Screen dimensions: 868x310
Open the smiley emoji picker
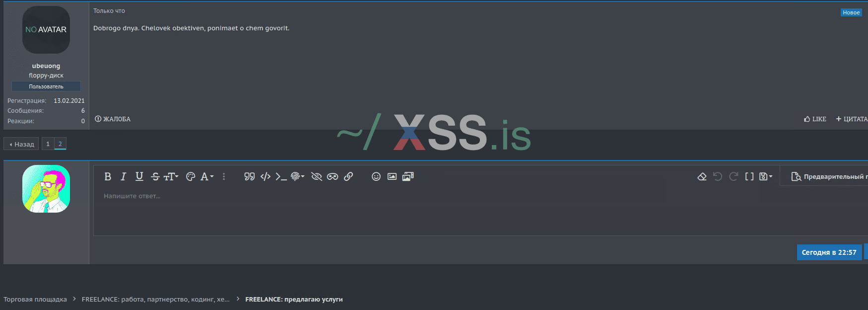376,176
